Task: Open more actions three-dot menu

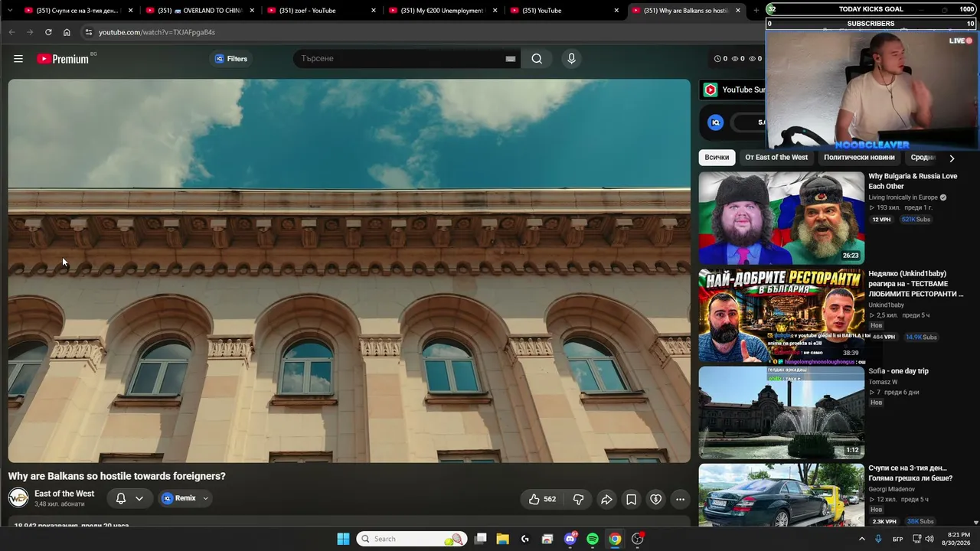Action: 680,499
